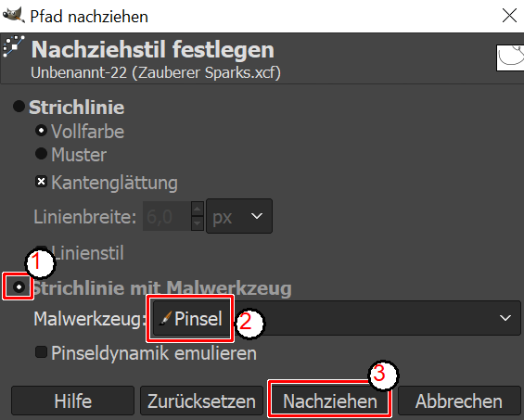Open the Malwerkzeug Pinsel dropdown

click(336, 318)
